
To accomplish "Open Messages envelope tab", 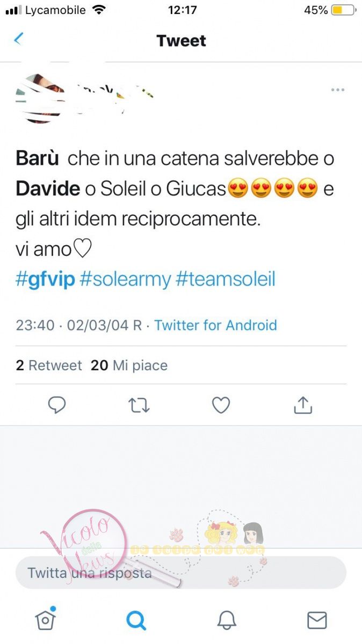I will [317, 620].
